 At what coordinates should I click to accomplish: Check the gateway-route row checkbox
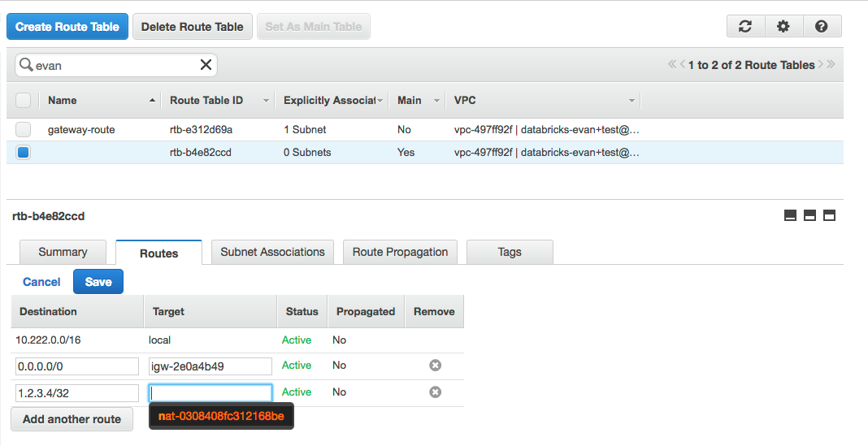click(x=24, y=129)
